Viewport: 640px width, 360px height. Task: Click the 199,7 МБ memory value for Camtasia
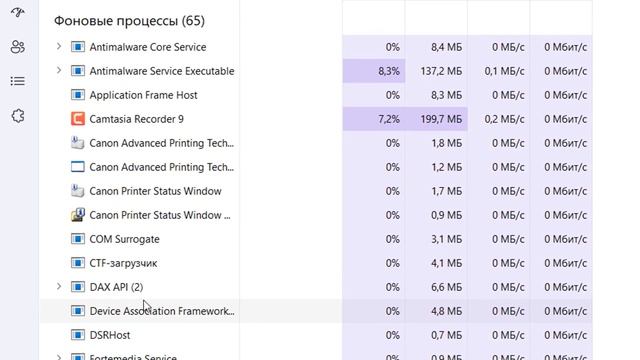pyautogui.click(x=441, y=119)
